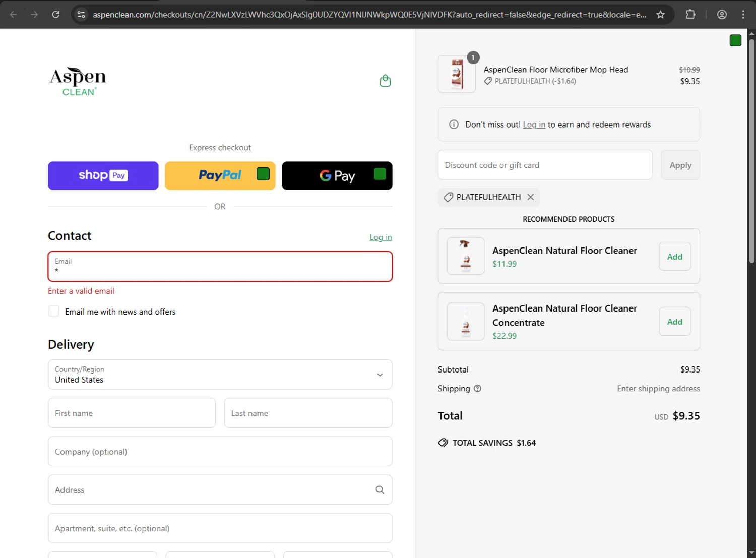The width and height of the screenshot is (756, 558).
Task: Add Natural Floor Cleaner Concentrate $22.99
Action: point(675,322)
